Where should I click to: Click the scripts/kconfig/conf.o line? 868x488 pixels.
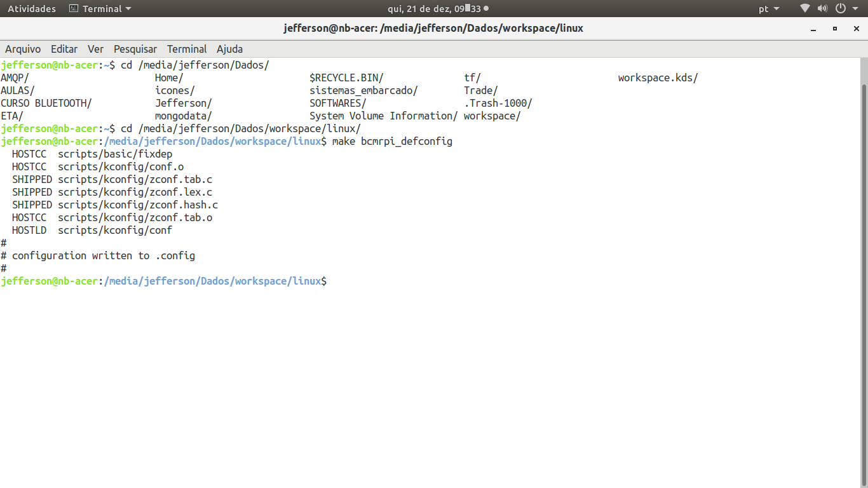tap(121, 166)
